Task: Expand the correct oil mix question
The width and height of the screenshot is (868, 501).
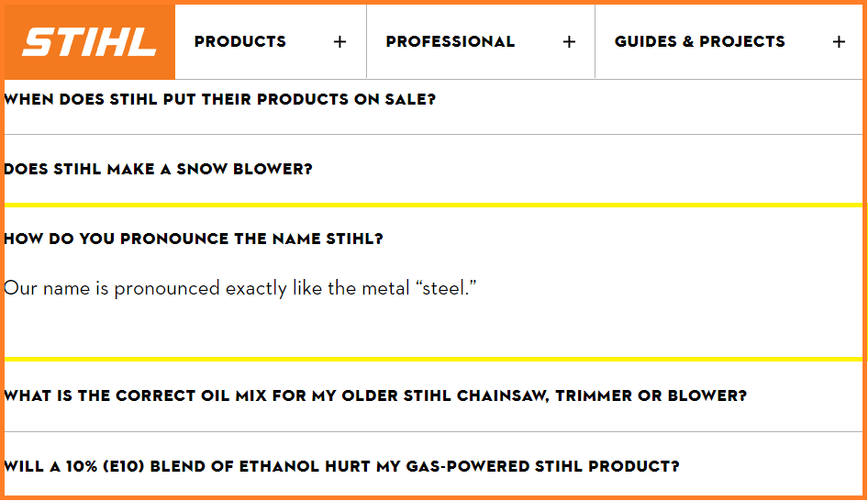Action: 433,395
